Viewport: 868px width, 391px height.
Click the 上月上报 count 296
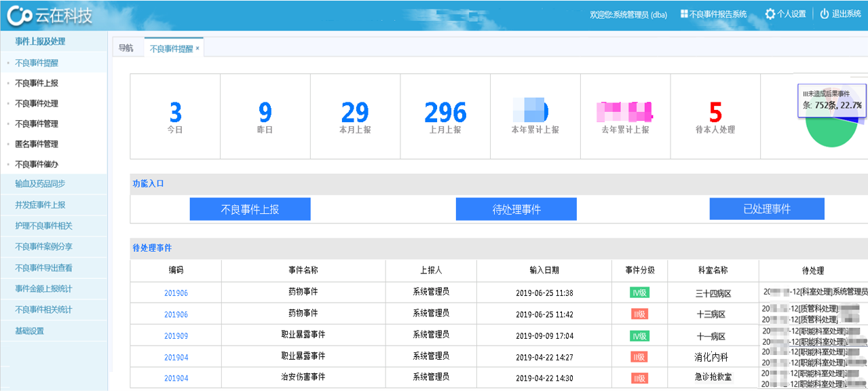coord(445,112)
